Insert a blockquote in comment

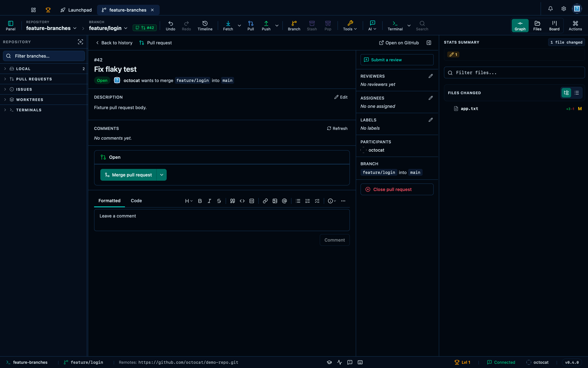point(232,201)
